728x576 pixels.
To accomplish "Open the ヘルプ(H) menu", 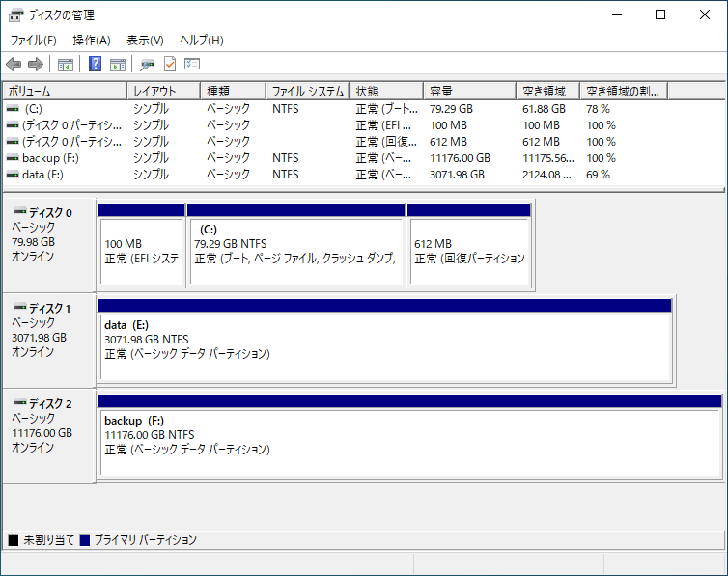I will click(202, 41).
